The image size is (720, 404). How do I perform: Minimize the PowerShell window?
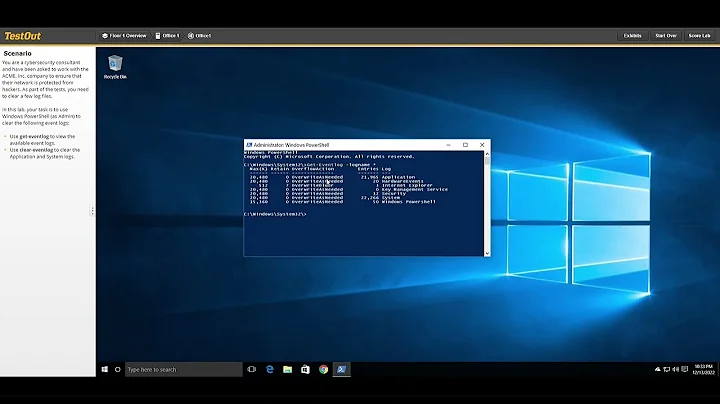(448, 145)
